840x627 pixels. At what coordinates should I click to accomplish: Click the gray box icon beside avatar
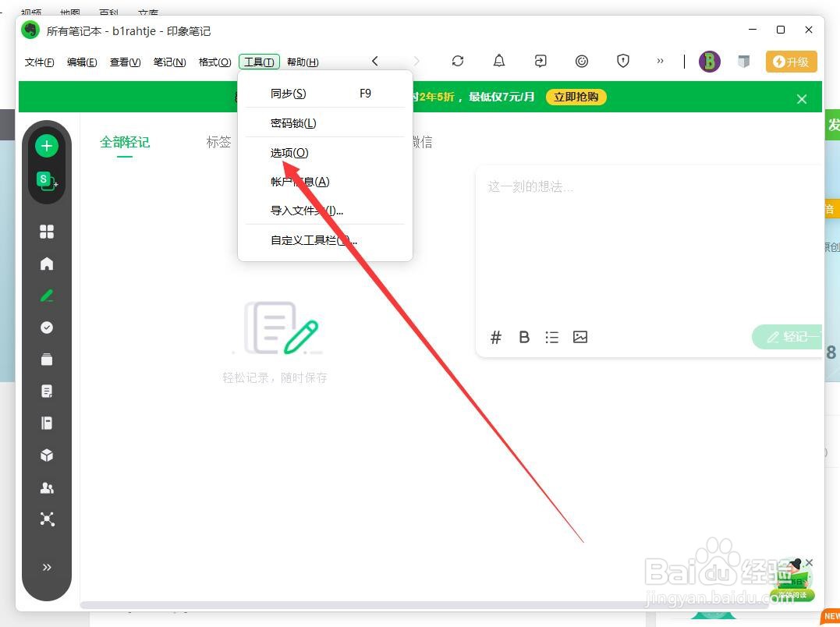coord(743,62)
